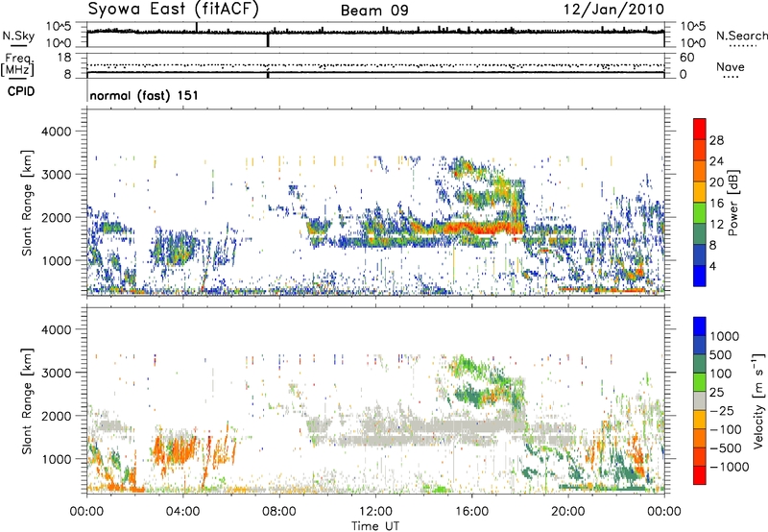The height and width of the screenshot is (532, 768).
Task: Click the '08:00' time axis label
Action: click(x=279, y=512)
